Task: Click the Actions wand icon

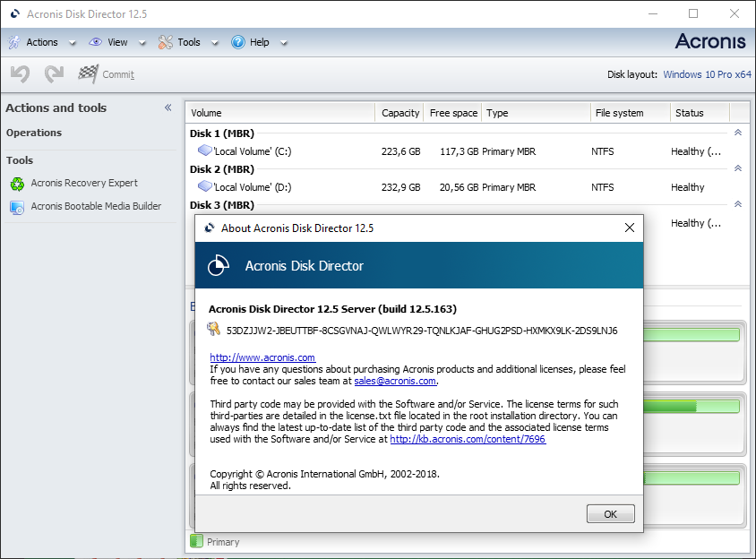Action: pyautogui.click(x=14, y=42)
